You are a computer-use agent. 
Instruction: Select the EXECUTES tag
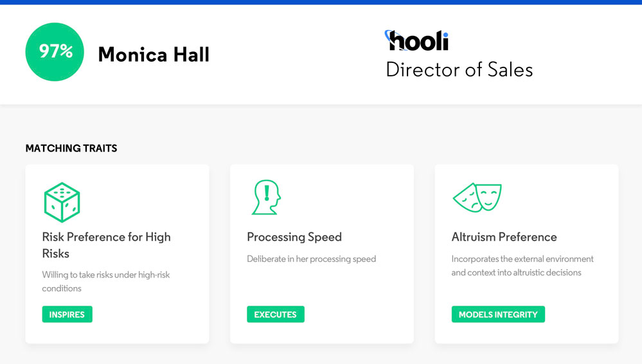(276, 314)
